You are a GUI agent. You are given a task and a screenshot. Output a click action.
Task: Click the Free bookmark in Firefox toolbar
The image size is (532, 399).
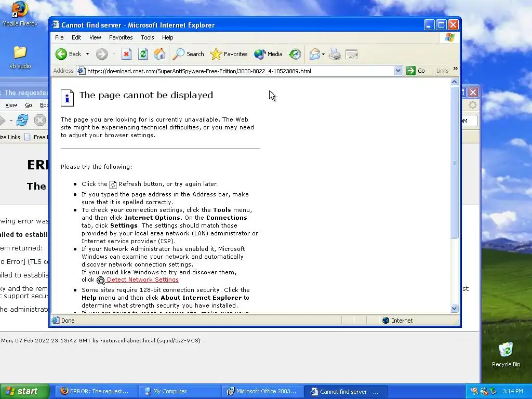pyautogui.click(x=36, y=137)
